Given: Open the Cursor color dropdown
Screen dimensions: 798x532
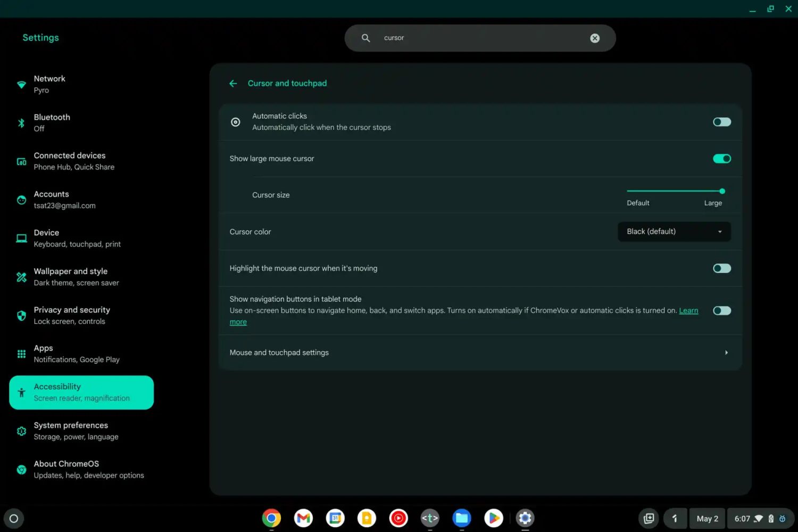Looking at the screenshot, I should click(x=674, y=232).
